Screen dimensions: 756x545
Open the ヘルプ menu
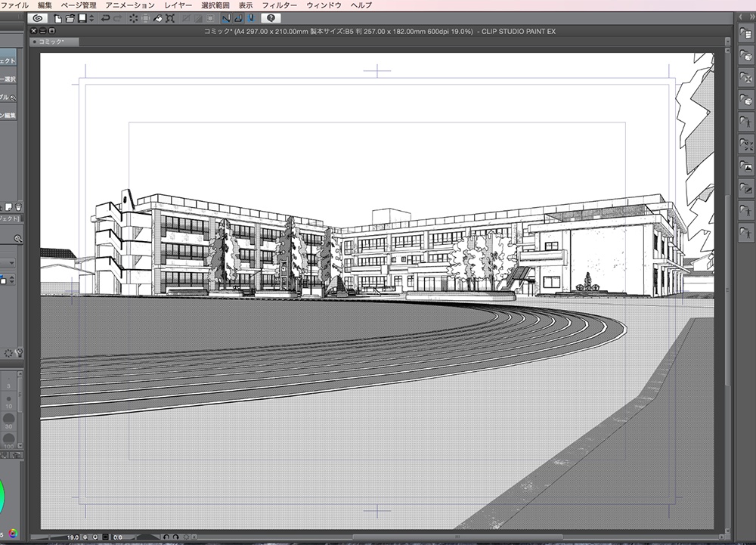coord(361,5)
